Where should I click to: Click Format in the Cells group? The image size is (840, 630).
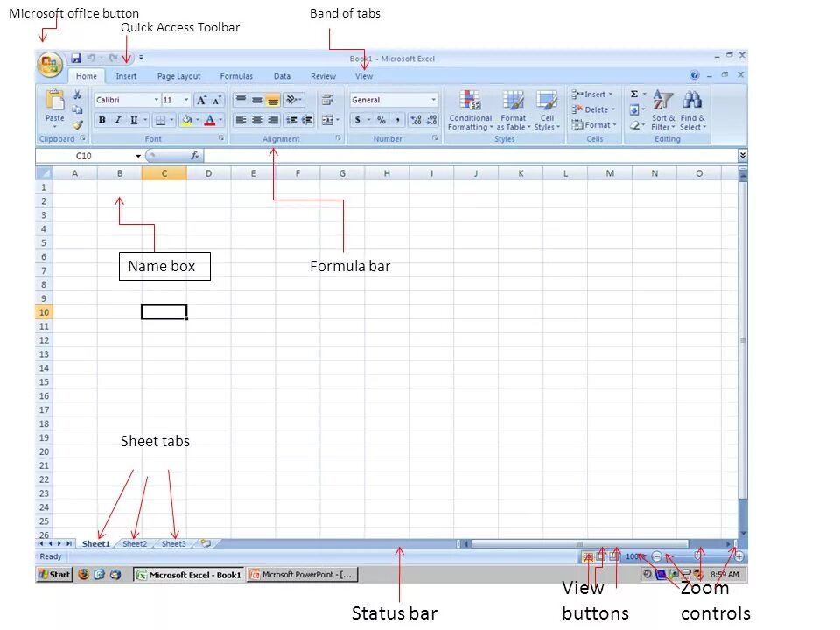coord(594,125)
